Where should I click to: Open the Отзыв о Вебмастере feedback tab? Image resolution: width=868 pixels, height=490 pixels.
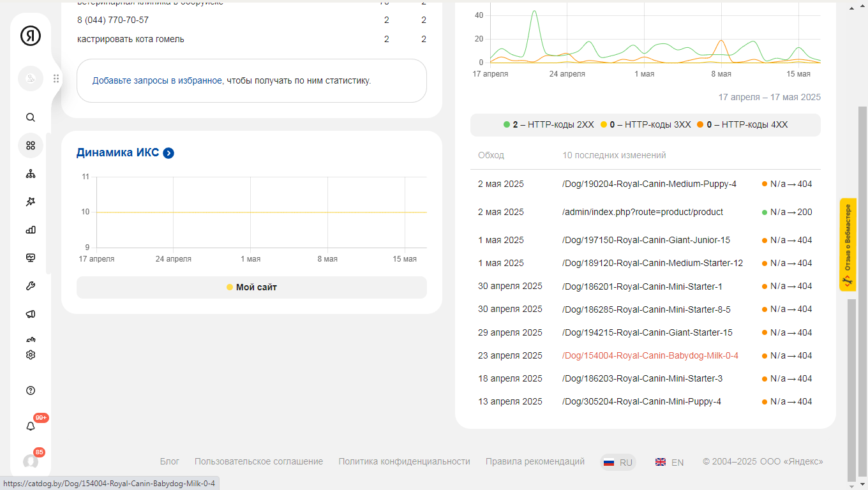(x=848, y=245)
